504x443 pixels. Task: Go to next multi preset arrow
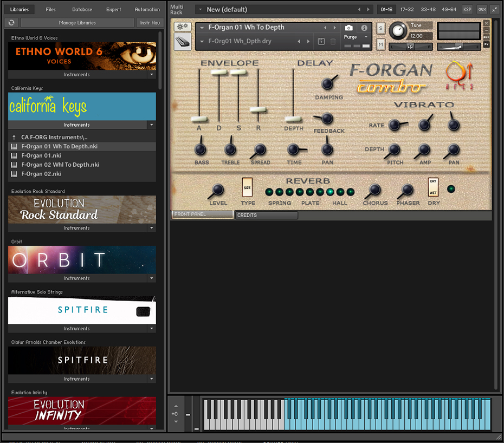(x=369, y=10)
